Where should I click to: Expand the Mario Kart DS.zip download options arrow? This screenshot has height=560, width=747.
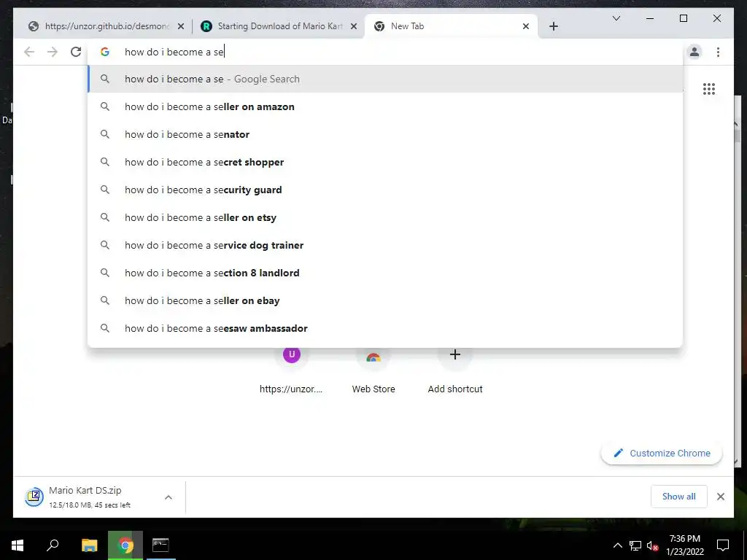(169, 497)
